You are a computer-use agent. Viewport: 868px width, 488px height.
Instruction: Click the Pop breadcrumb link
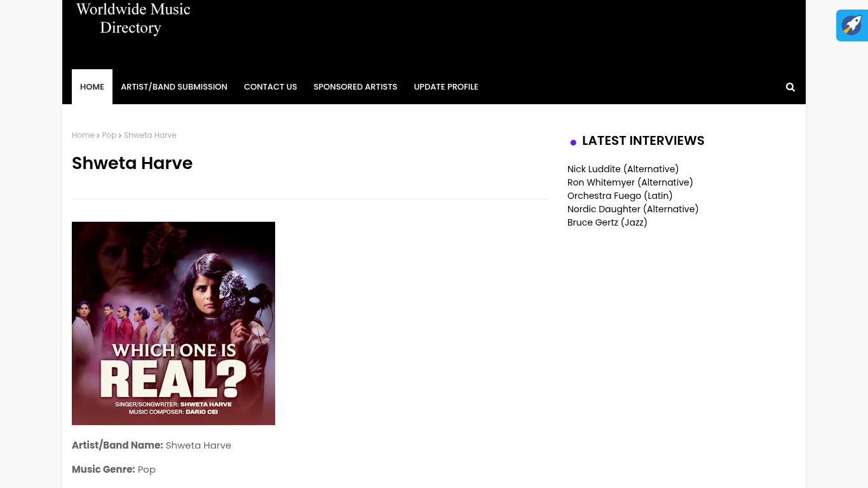(109, 135)
